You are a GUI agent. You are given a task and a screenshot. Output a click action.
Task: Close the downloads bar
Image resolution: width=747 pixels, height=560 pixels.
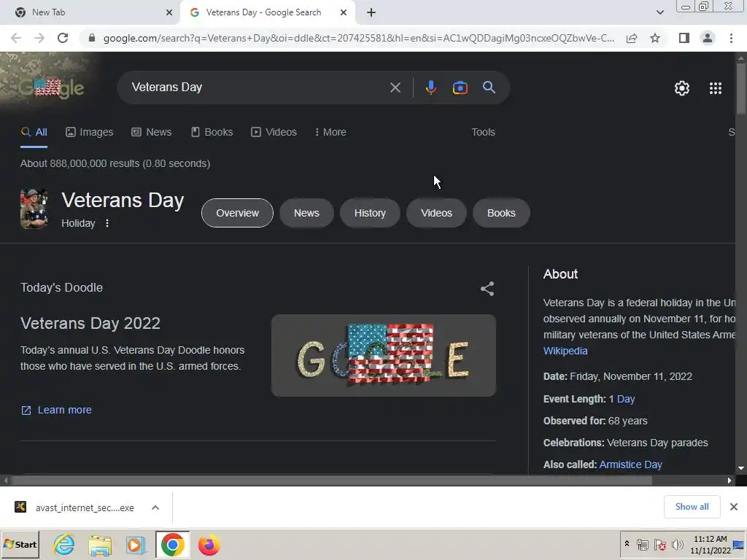click(734, 507)
